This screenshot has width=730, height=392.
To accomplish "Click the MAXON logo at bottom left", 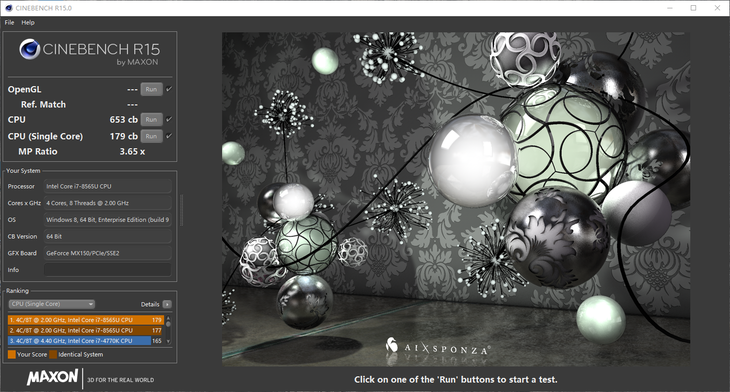I will pos(53,378).
